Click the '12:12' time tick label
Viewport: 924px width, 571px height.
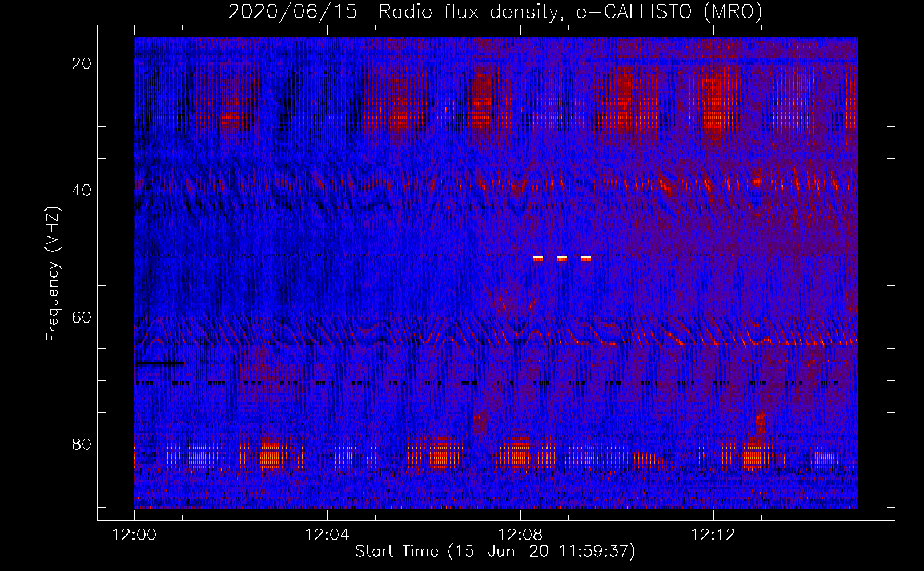[x=713, y=535]
